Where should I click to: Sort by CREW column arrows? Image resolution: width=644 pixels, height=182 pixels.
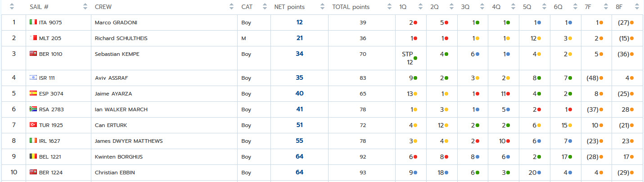231,7
